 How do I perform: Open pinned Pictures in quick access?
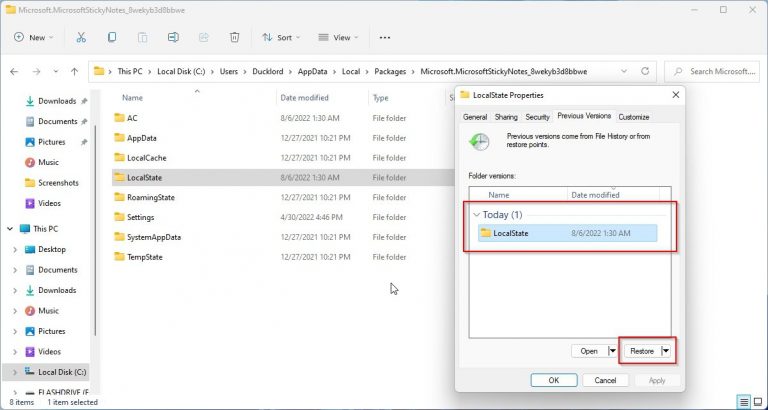(x=51, y=142)
